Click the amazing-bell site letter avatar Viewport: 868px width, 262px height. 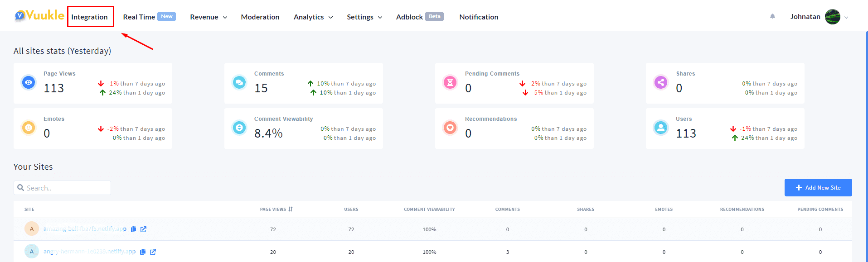(x=32, y=229)
